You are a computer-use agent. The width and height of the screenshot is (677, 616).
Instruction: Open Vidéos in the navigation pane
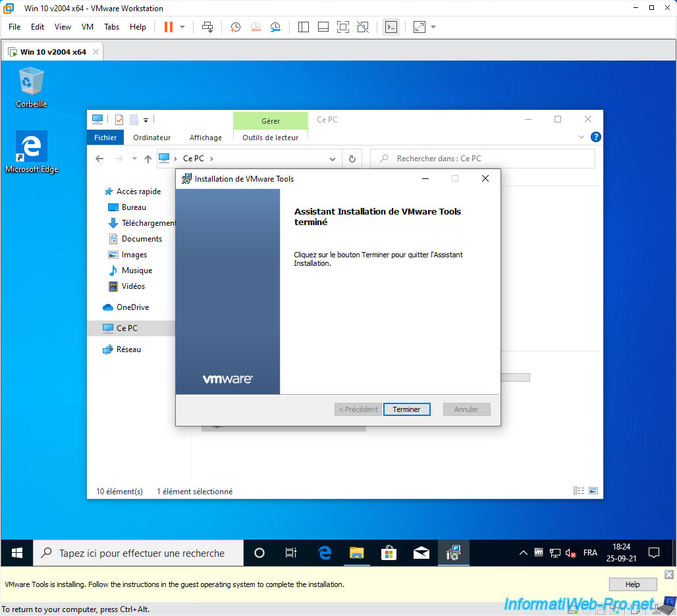point(126,286)
